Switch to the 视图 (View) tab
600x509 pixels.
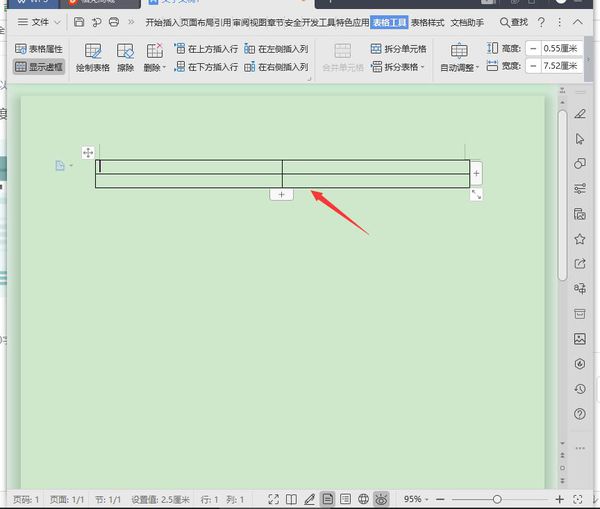(258, 23)
